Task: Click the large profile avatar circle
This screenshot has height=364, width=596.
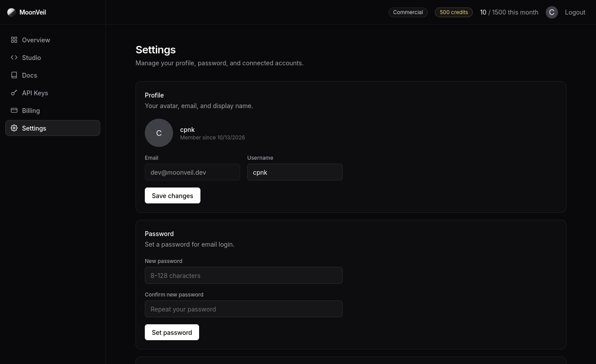Action: [159, 133]
